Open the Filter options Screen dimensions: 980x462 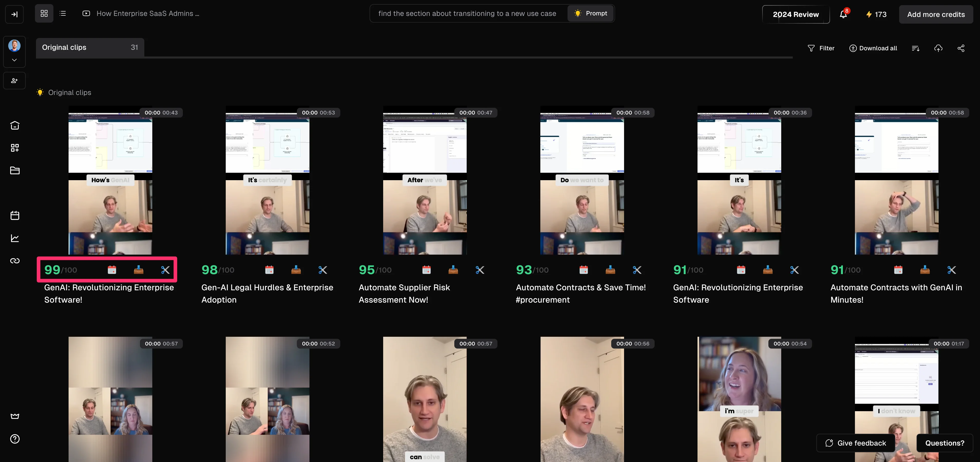coord(821,48)
